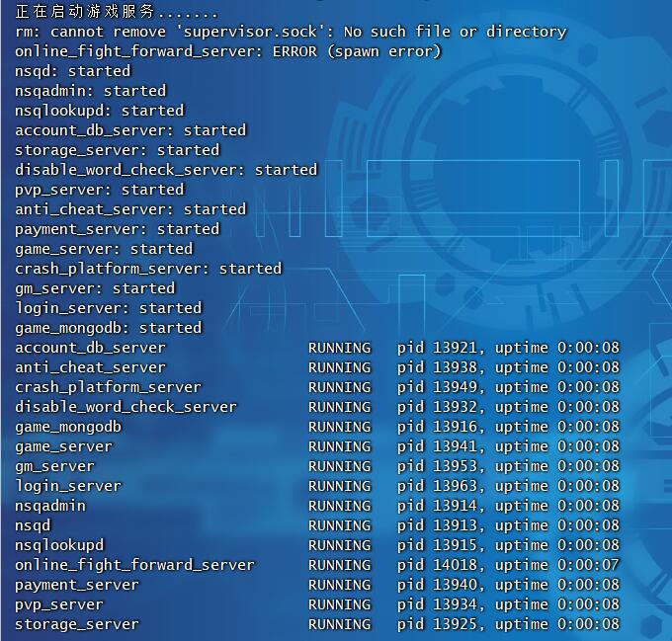Click RUNNING status of account_db_server
The width and height of the screenshot is (672, 641).
(340, 348)
